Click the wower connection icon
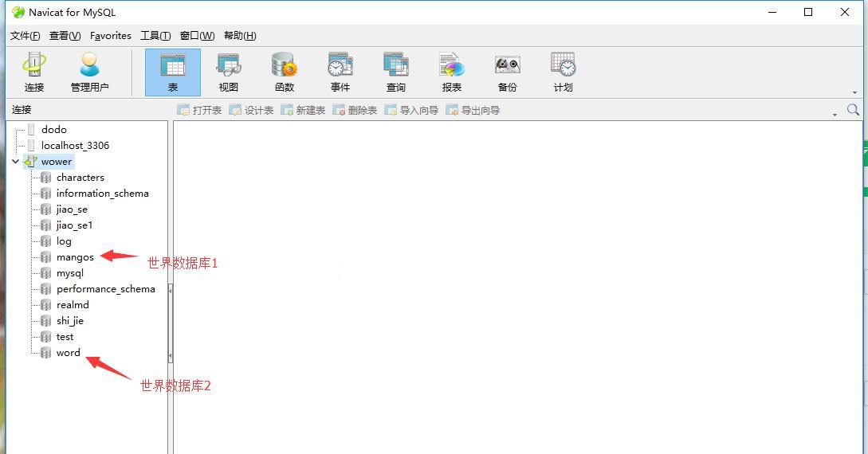 [30, 162]
